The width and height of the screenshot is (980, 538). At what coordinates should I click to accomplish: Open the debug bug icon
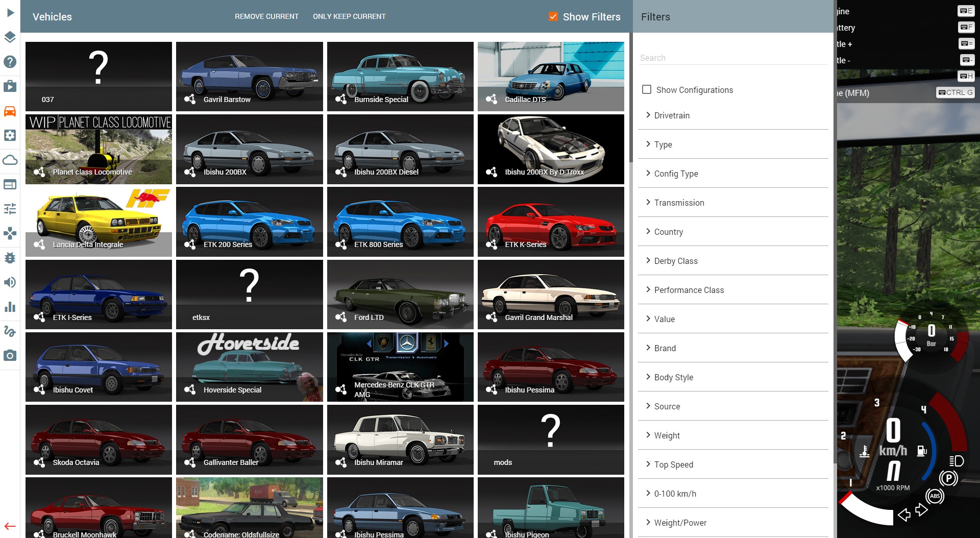click(x=10, y=258)
